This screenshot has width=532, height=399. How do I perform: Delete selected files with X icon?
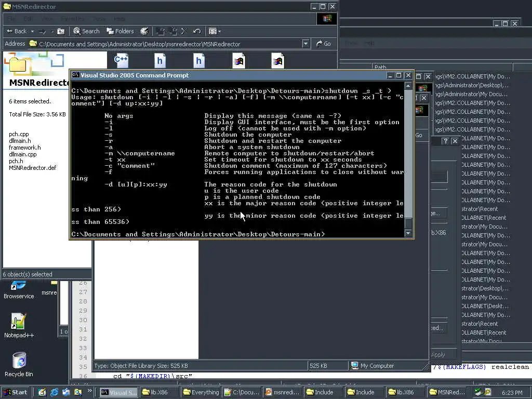coord(184,32)
